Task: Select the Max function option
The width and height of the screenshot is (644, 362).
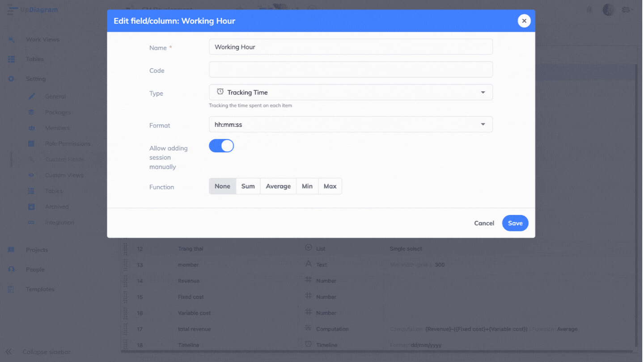Action: 330,186
